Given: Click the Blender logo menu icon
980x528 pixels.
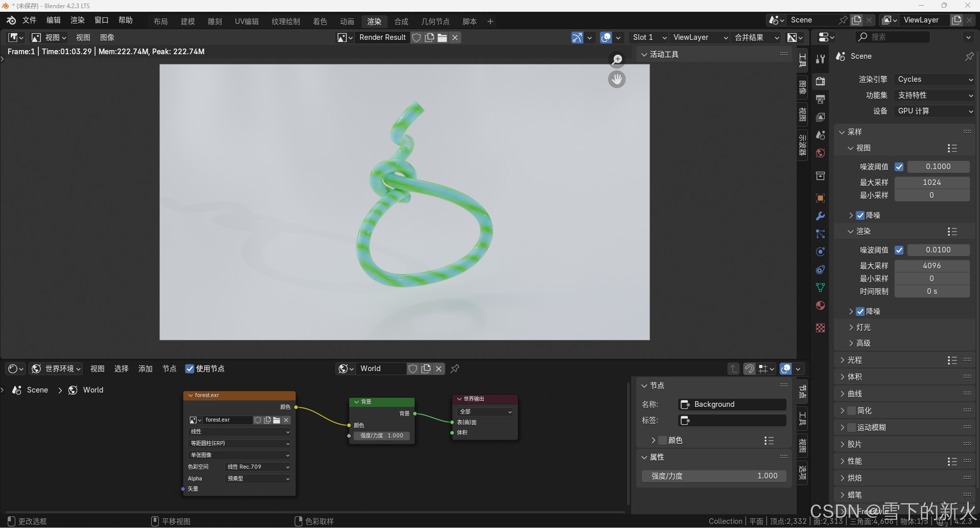Looking at the screenshot, I should [x=11, y=20].
